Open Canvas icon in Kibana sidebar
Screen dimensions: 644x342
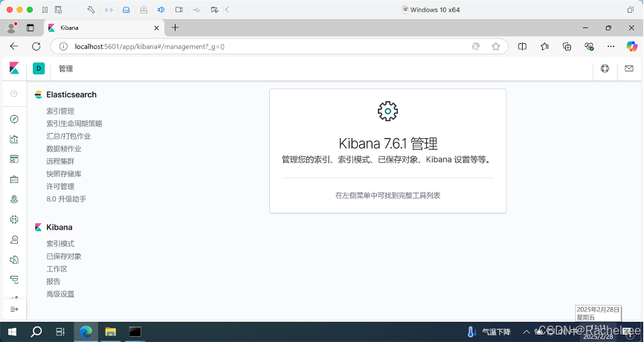click(x=14, y=179)
